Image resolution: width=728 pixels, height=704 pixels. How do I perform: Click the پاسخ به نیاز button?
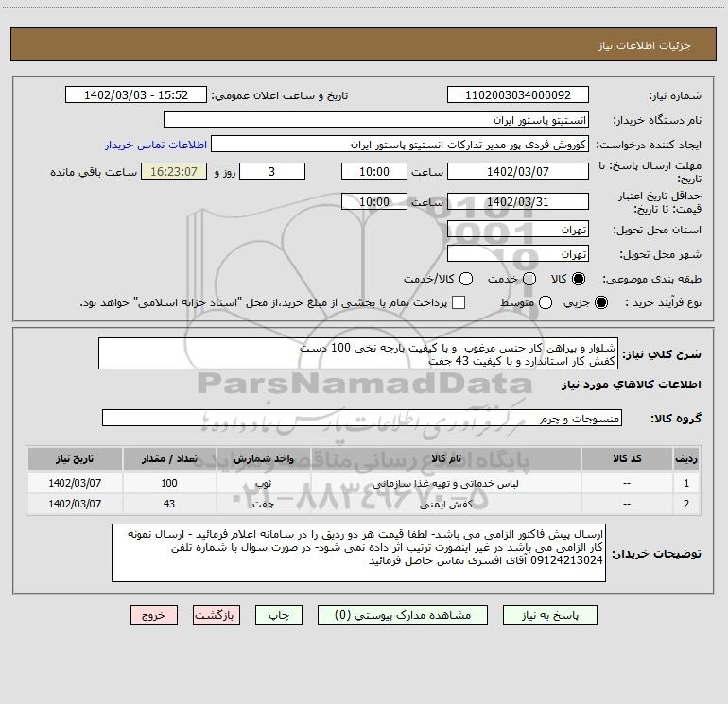click(x=550, y=615)
